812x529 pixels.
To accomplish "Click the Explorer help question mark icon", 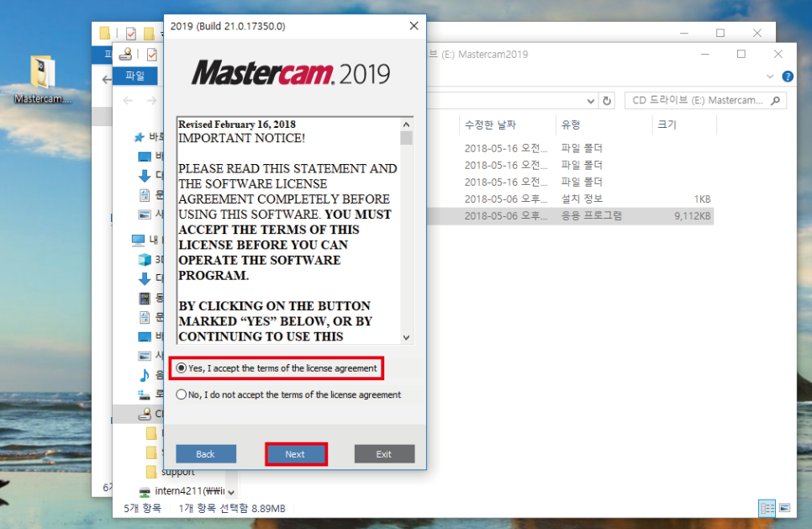I will (787, 77).
